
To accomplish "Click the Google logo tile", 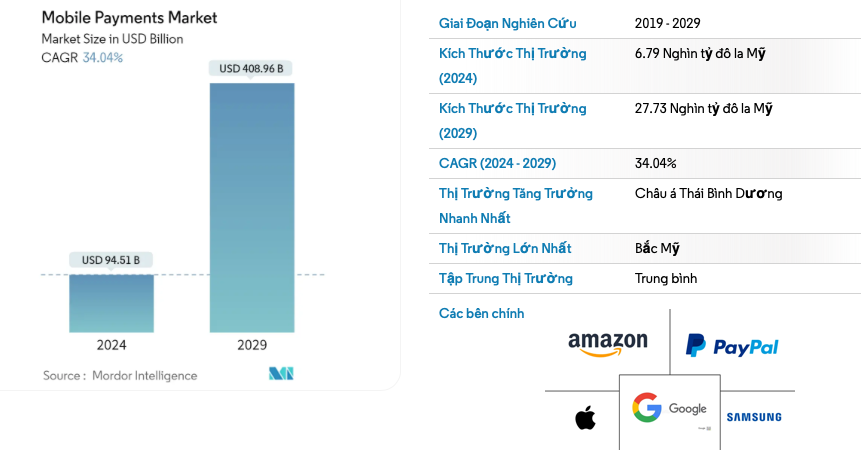I will click(669, 411).
